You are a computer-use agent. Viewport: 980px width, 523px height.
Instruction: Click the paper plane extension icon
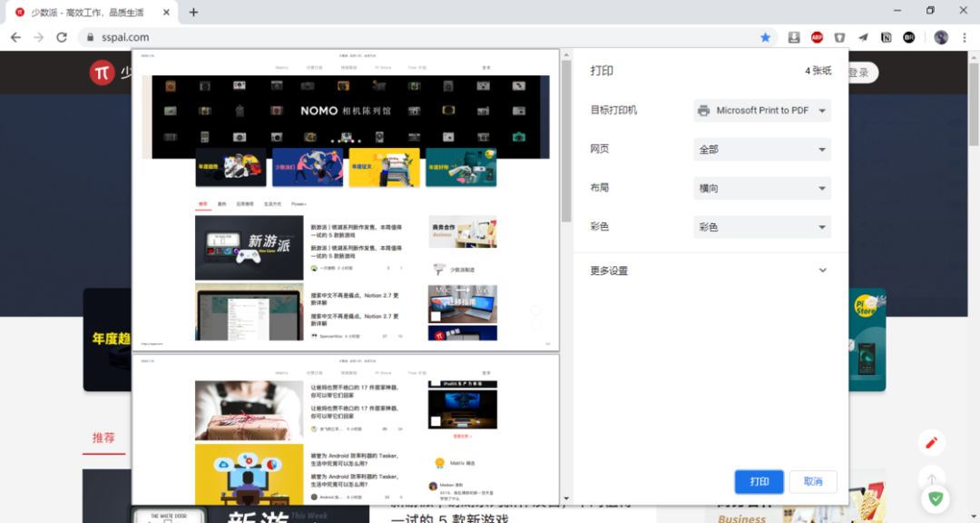pos(863,37)
